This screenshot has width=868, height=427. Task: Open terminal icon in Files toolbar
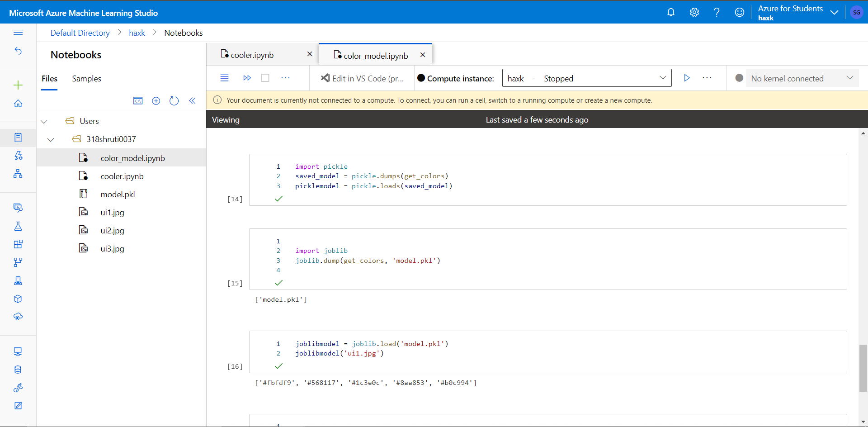(138, 101)
